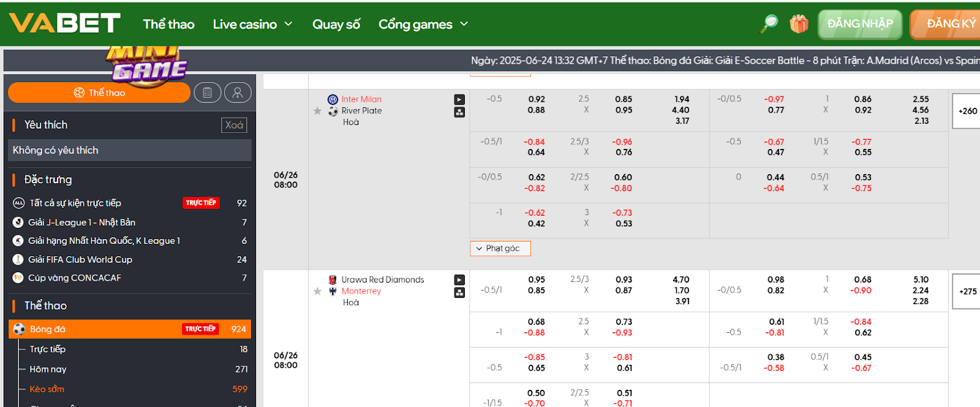Select draw odds 3.91 for Urawa match

click(682, 302)
